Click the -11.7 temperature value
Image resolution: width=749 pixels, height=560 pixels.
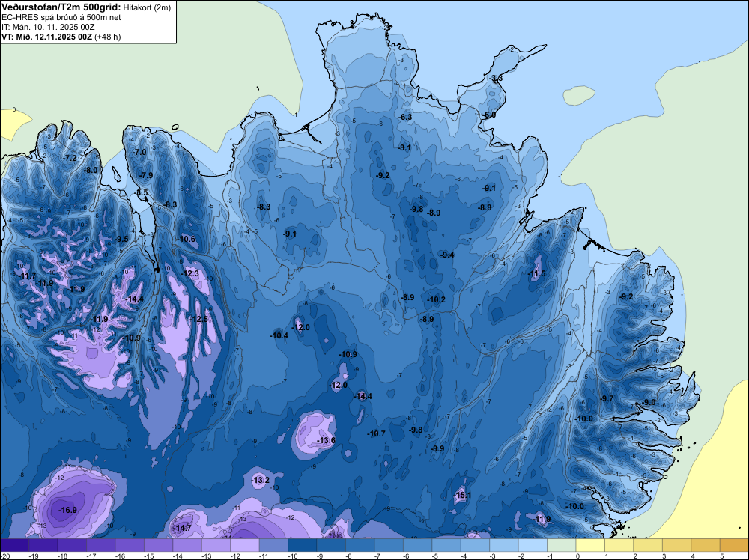tap(27, 276)
